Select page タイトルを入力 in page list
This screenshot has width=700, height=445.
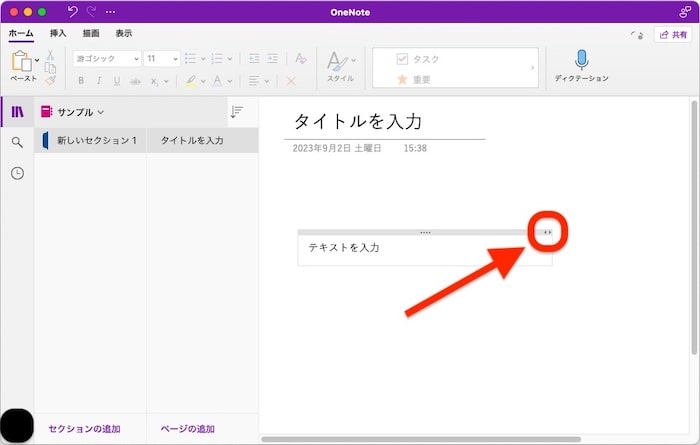click(x=203, y=140)
